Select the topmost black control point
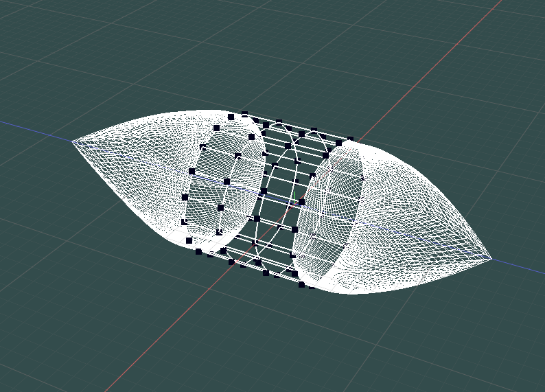545x392 pixels. pyautogui.click(x=244, y=114)
